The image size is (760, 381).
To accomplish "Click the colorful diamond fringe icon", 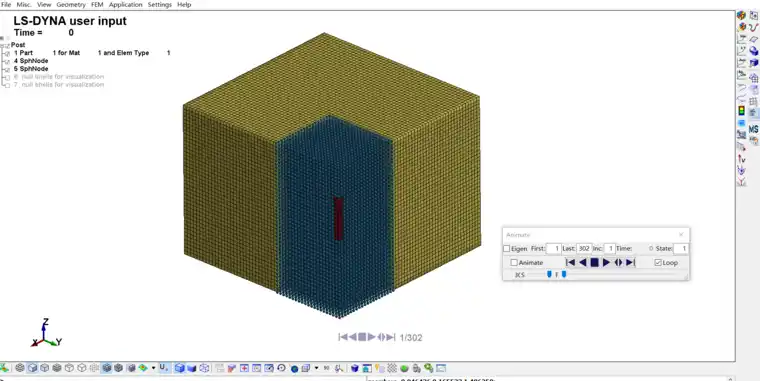I will point(142,368).
